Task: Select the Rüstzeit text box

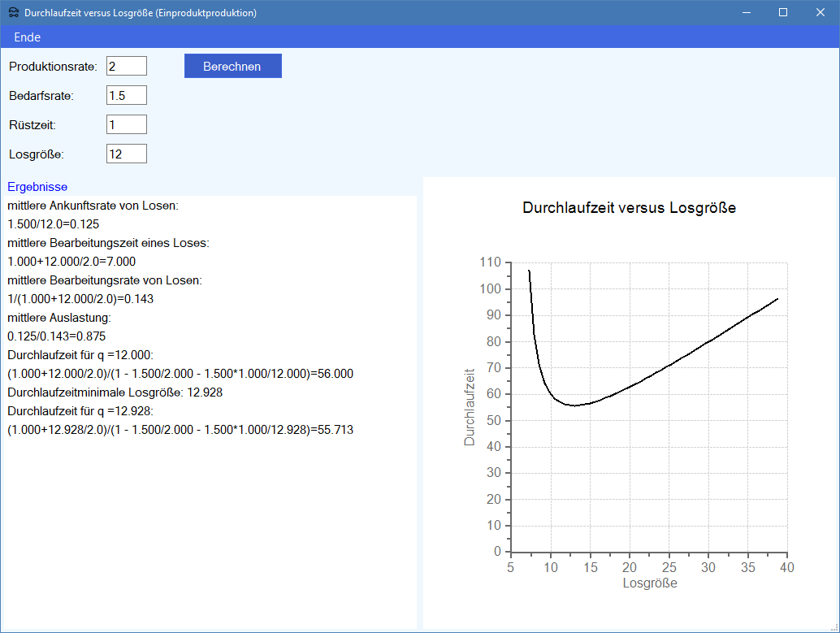Action: coord(126,124)
